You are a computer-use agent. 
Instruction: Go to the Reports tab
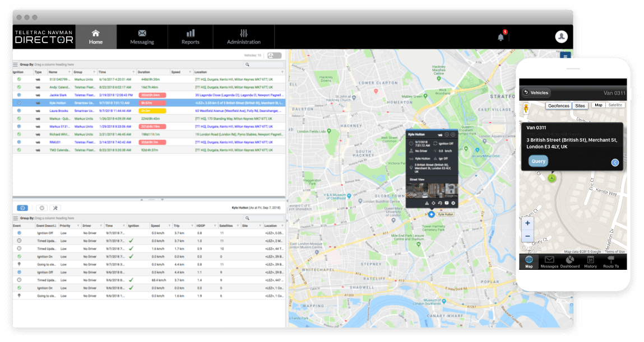[x=191, y=37]
